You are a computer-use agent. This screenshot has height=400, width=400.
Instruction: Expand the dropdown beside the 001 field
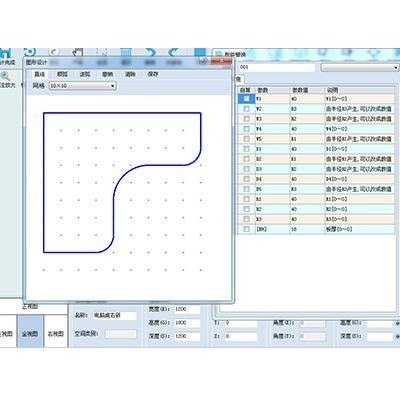click(x=359, y=68)
